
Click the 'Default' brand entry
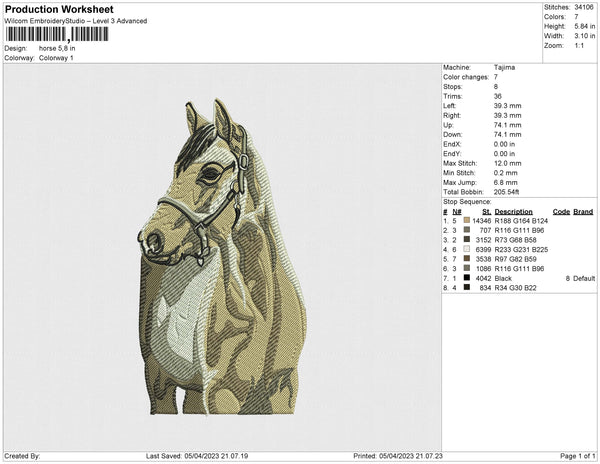coord(584,278)
